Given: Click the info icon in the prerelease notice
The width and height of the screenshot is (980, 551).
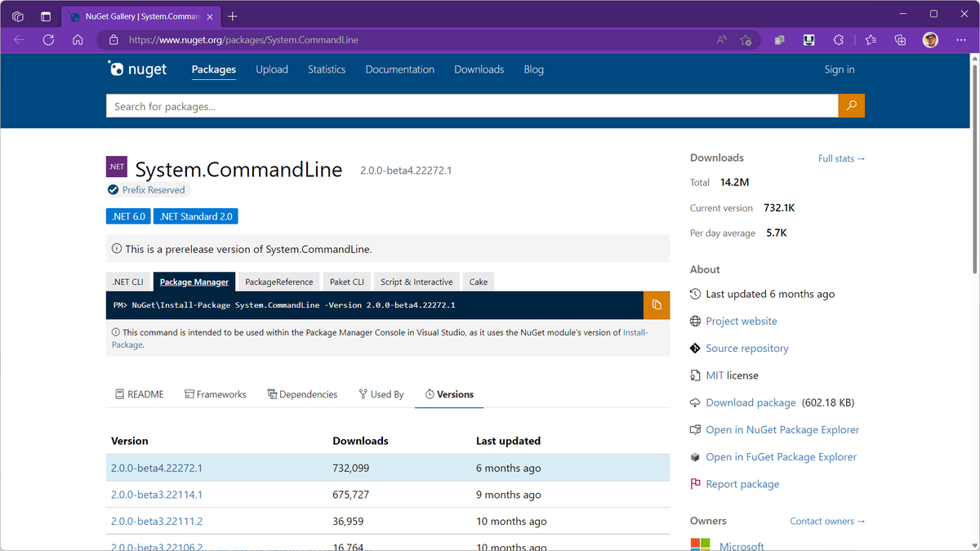Looking at the screenshot, I should [x=117, y=249].
